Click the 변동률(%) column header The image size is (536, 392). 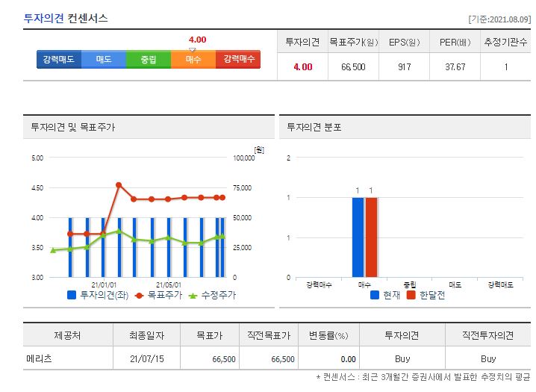coord(328,335)
